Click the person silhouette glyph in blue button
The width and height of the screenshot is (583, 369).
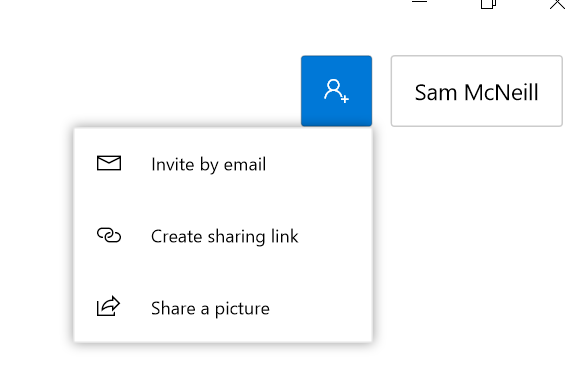coord(333,89)
